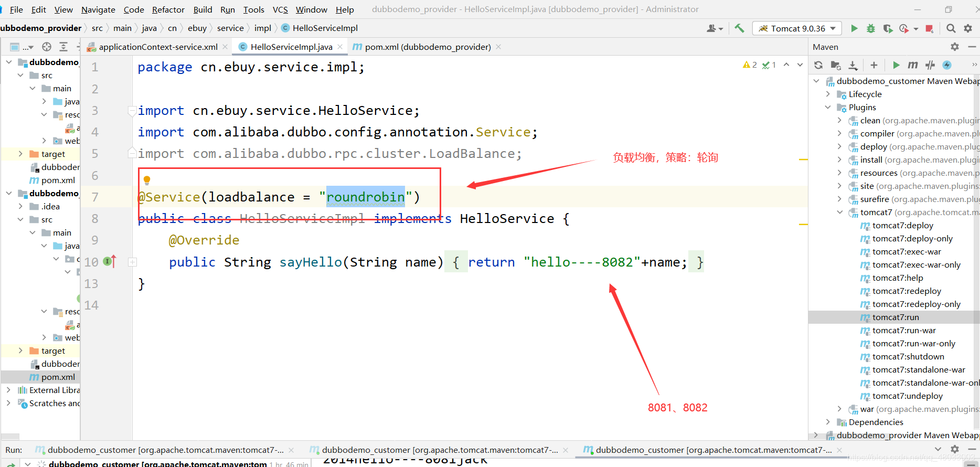The image size is (980, 467).
Task: Select the war plugin entry
Action: point(913,409)
